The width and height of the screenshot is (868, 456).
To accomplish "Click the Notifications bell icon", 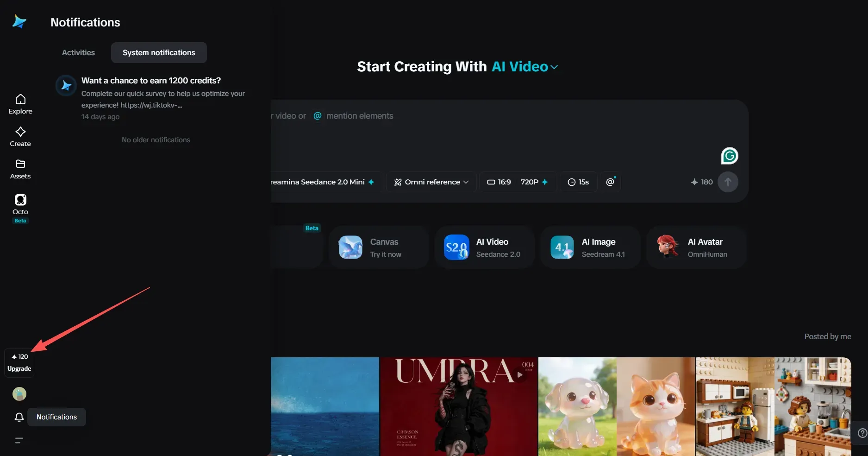I will [x=19, y=417].
